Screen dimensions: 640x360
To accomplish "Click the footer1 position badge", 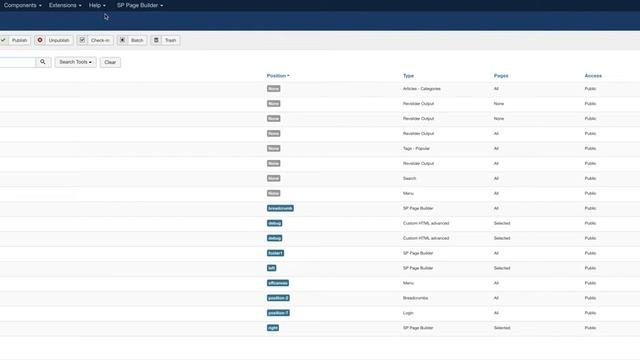I will (x=276, y=253).
